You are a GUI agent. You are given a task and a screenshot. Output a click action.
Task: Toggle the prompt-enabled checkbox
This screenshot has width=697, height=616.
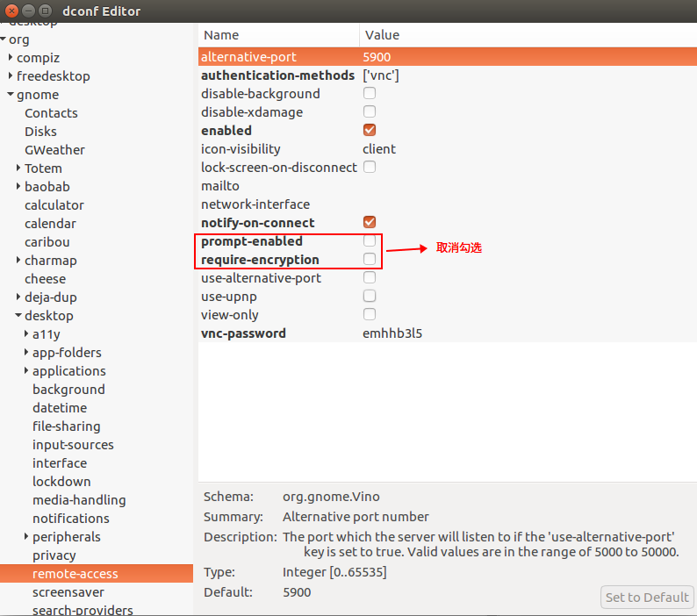pos(370,240)
